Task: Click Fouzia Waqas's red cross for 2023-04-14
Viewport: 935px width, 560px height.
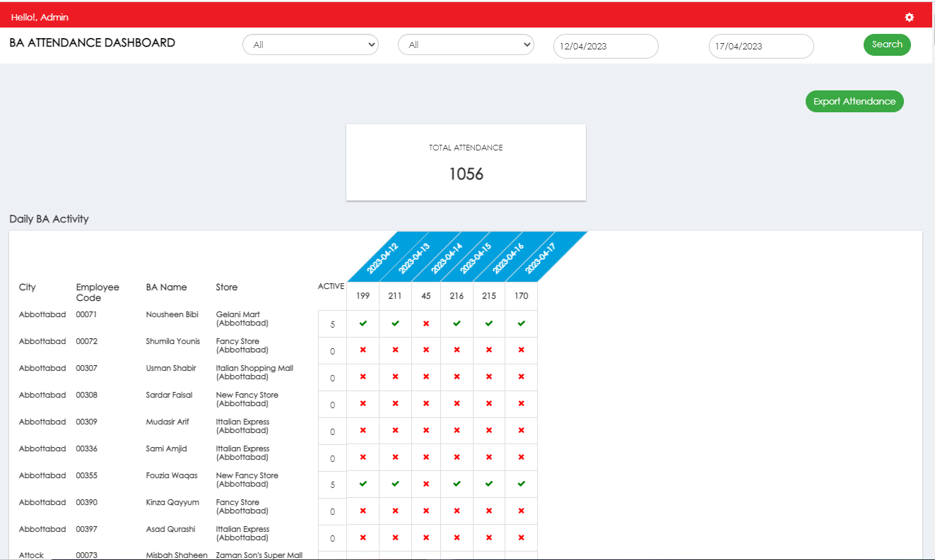Action: (x=426, y=484)
